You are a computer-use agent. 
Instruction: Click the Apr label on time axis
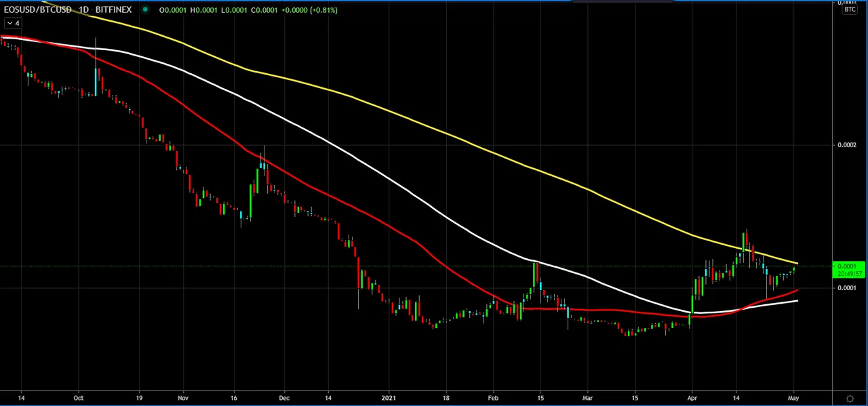[692, 398]
